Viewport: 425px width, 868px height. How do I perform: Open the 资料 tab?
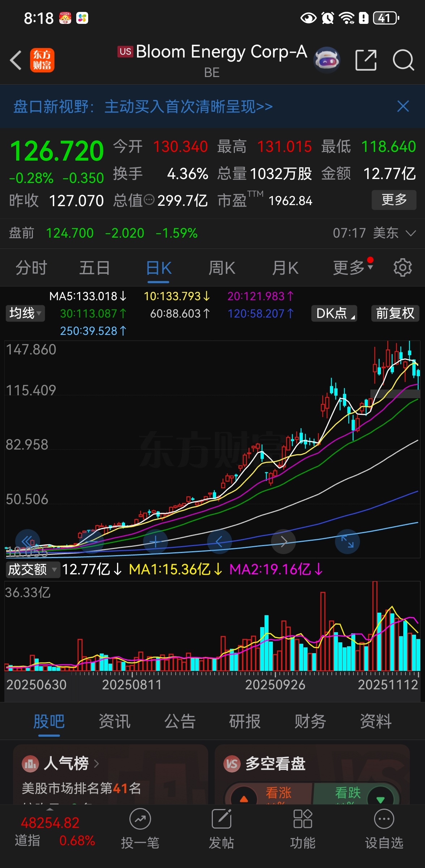[376, 721]
